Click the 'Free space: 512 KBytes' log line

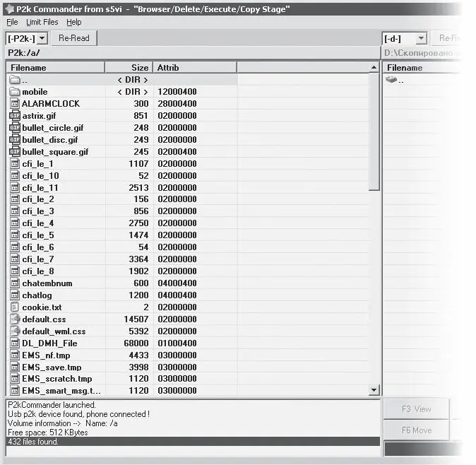point(47,432)
